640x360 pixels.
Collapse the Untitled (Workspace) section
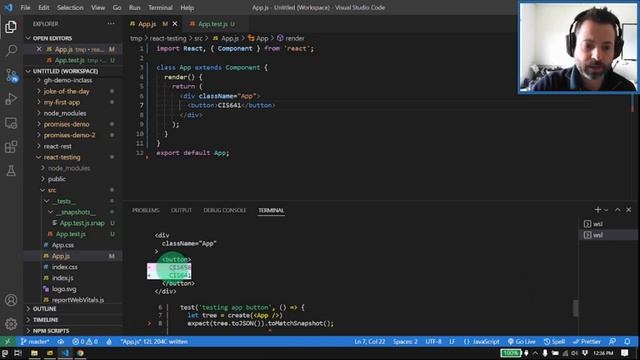tap(73, 71)
